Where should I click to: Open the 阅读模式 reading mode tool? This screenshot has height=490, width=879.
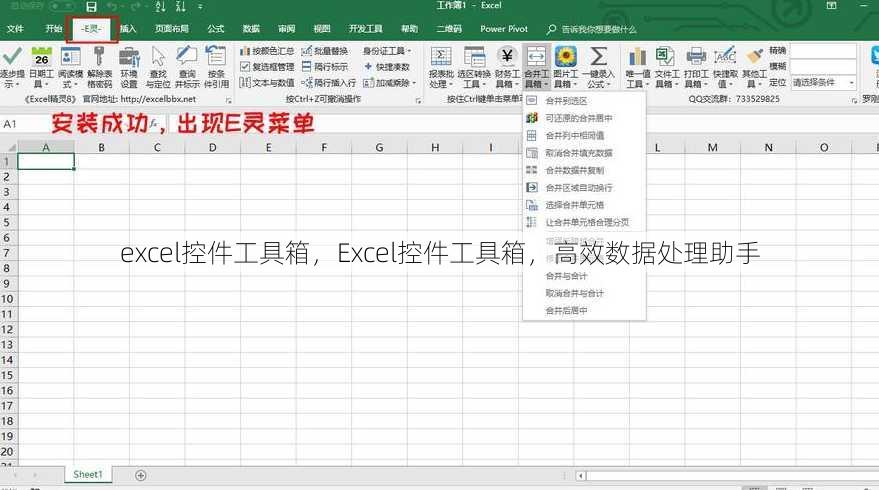(x=71, y=67)
